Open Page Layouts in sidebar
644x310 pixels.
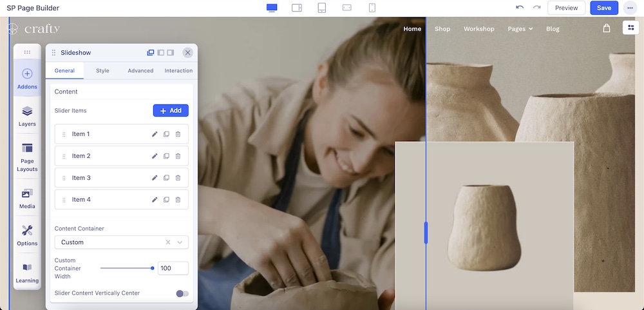27,157
